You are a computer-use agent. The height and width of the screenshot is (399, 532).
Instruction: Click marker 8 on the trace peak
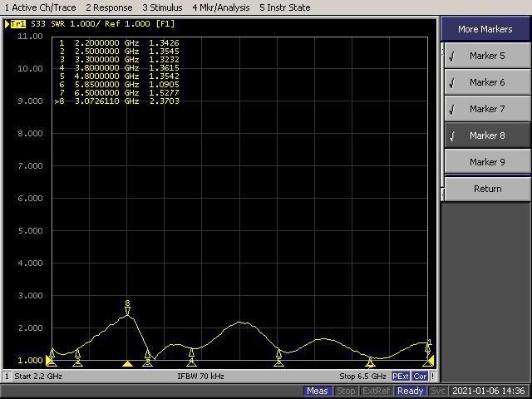(x=127, y=310)
